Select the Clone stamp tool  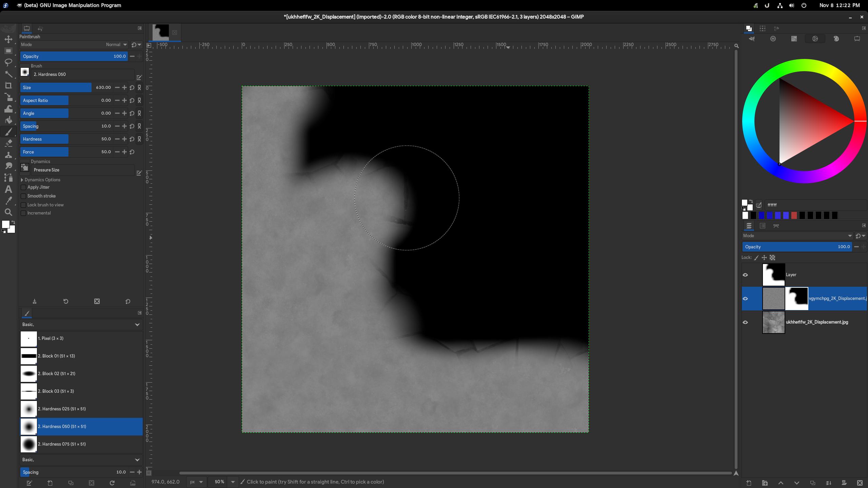coord(8,155)
